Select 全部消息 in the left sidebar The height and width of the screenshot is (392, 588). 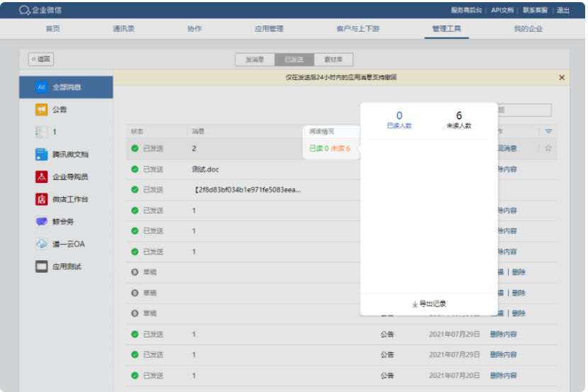tap(66, 87)
